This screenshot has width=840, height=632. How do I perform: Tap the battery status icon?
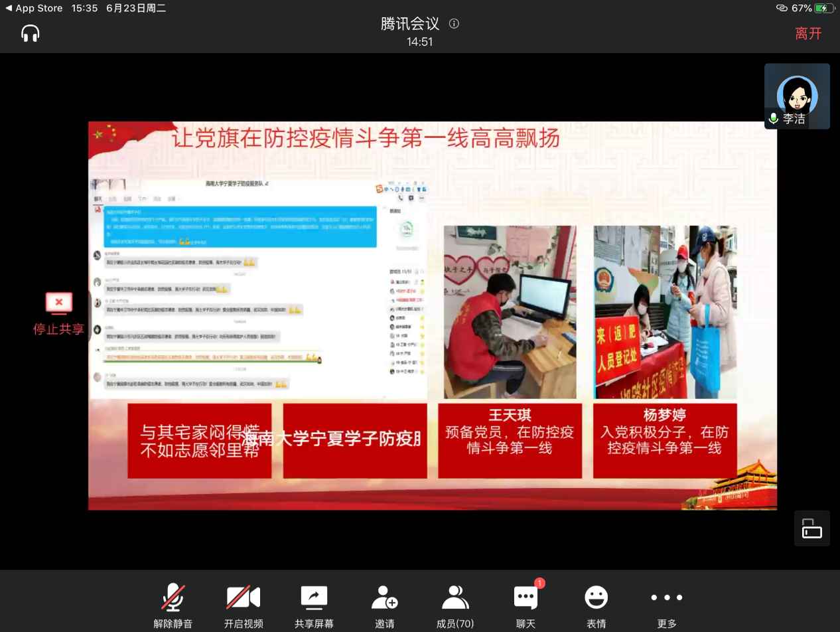point(825,8)
